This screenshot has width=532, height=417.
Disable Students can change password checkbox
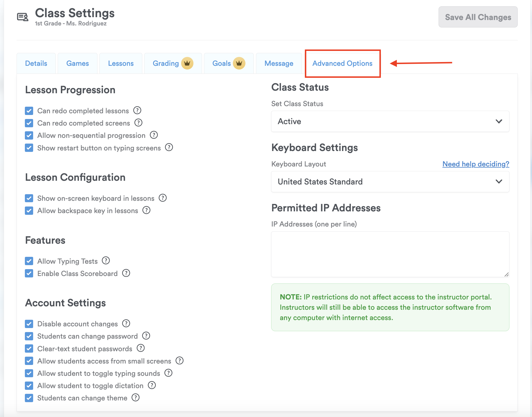click(x=29, y=336)
